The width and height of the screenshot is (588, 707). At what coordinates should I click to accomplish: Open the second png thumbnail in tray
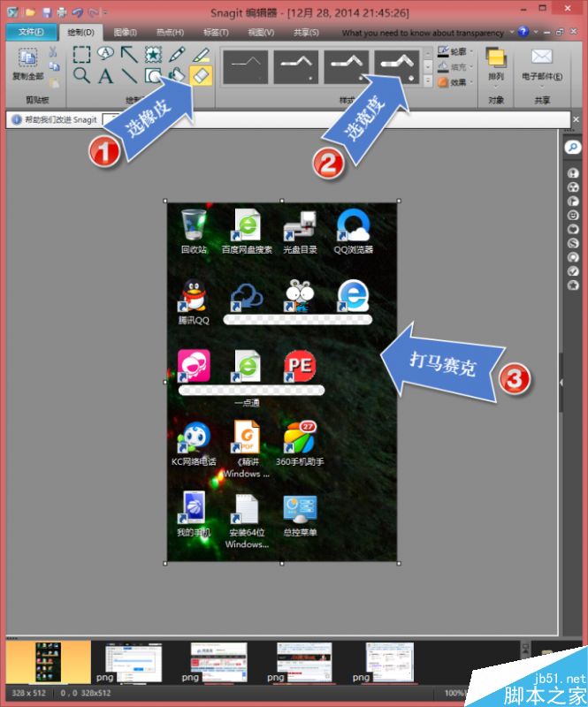pyautogui.click(x=134, y=662)
